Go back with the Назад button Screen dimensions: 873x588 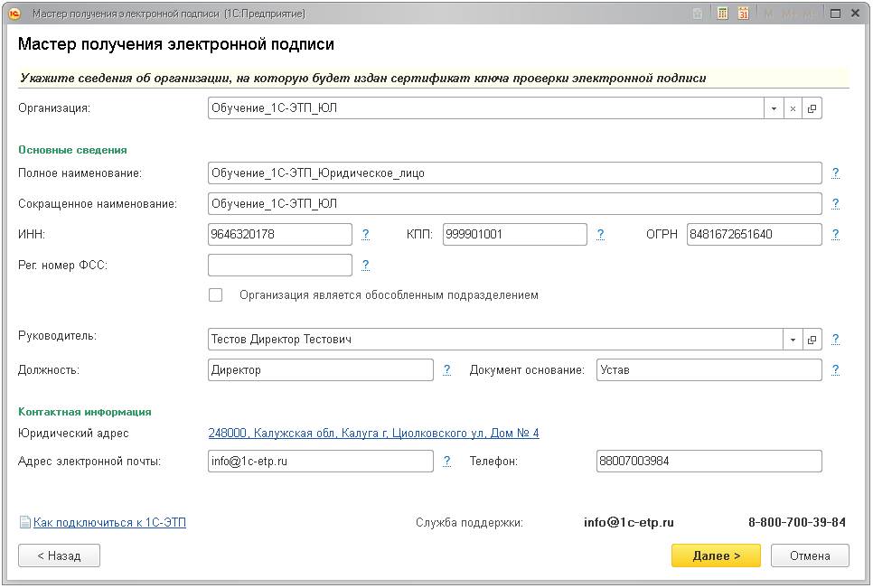59,555
